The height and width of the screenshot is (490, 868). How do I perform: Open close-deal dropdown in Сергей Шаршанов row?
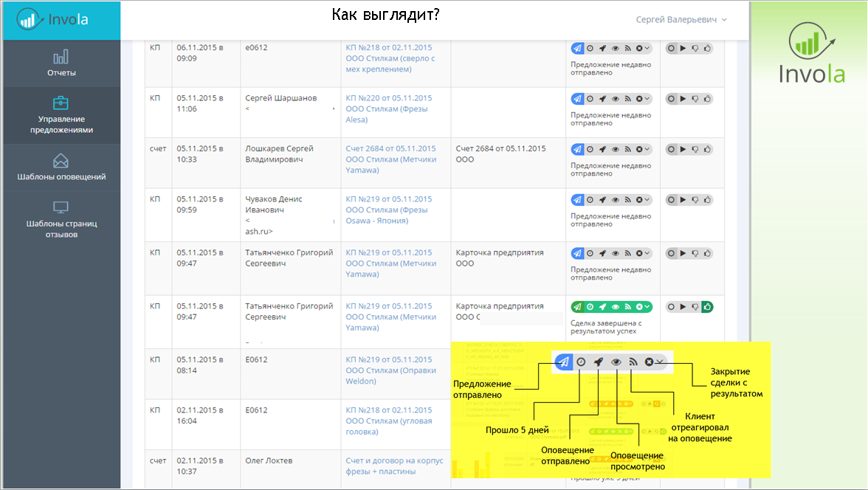[x=642, y=99]
